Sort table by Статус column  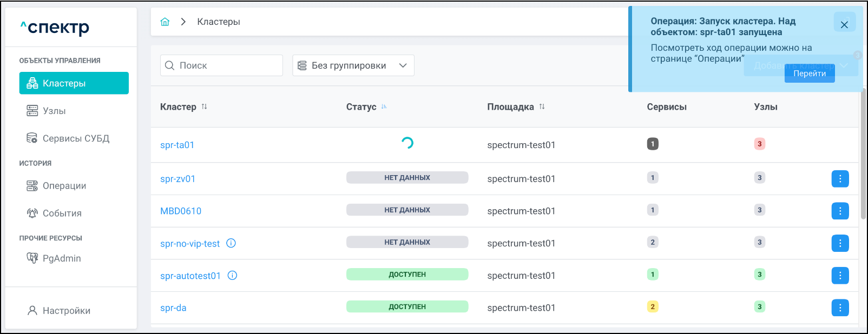pos(384,107)
